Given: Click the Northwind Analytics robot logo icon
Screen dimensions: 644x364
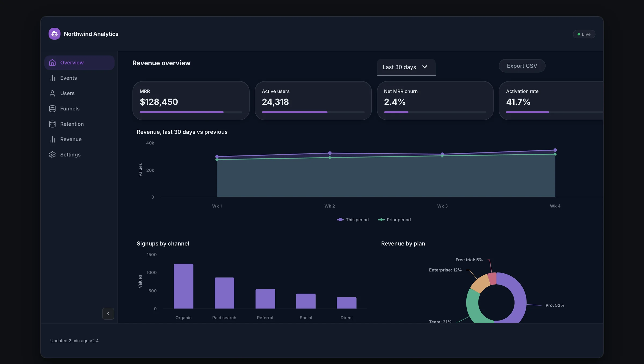Looking at the screenshot, I should coord(54,34).
